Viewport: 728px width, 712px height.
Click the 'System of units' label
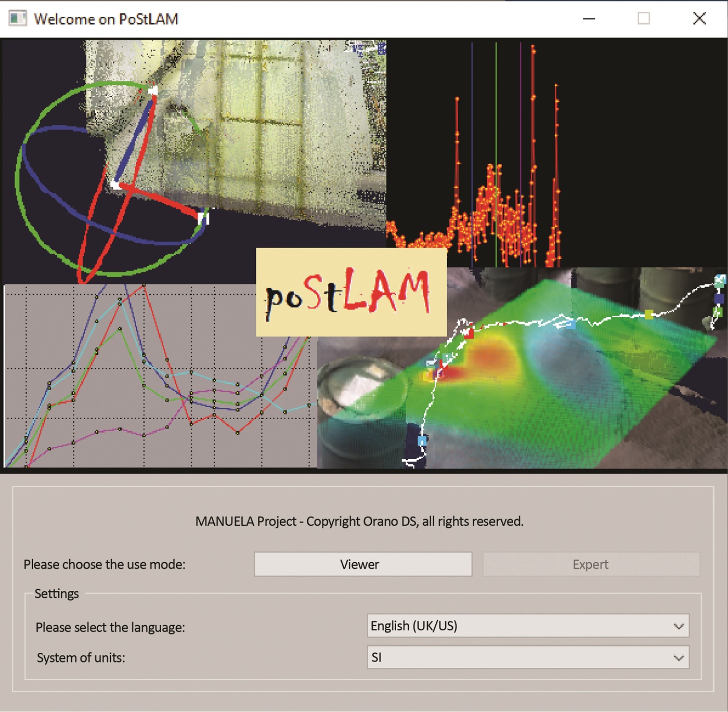81,658
